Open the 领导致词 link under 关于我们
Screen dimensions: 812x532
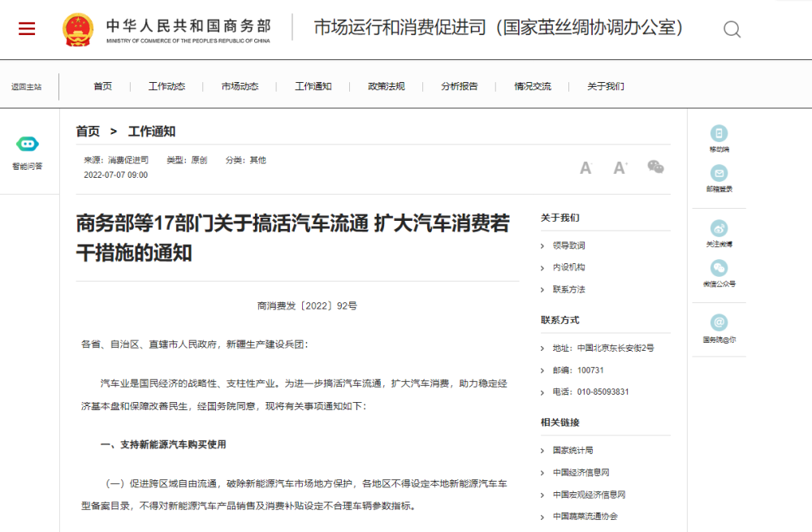tap(568, 245)
